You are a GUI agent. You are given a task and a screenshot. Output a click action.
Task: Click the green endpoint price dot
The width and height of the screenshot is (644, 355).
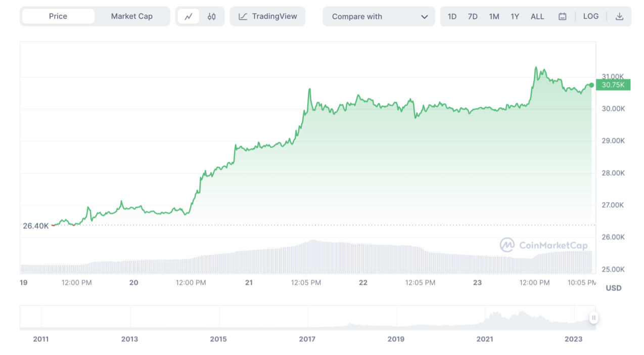coord(591,85)
